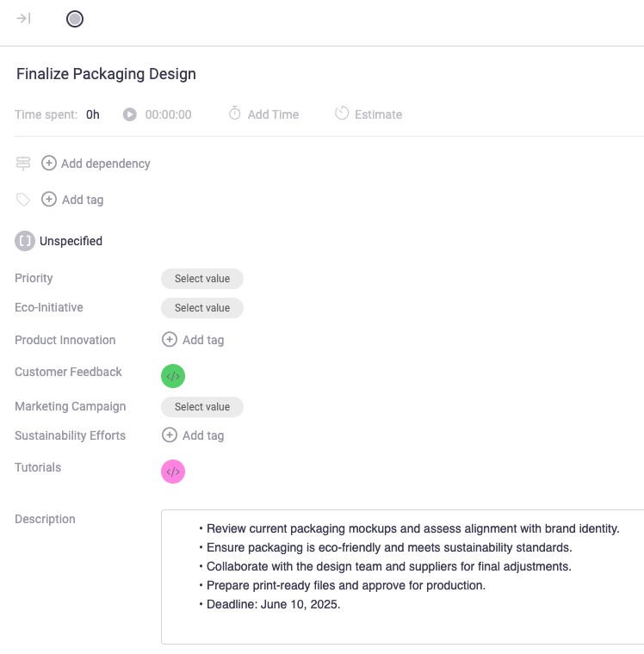Viewport: 644px width, 654px height.
Task: Click the Add Time label
Action: pyautogui.click(x=273, y=114)
